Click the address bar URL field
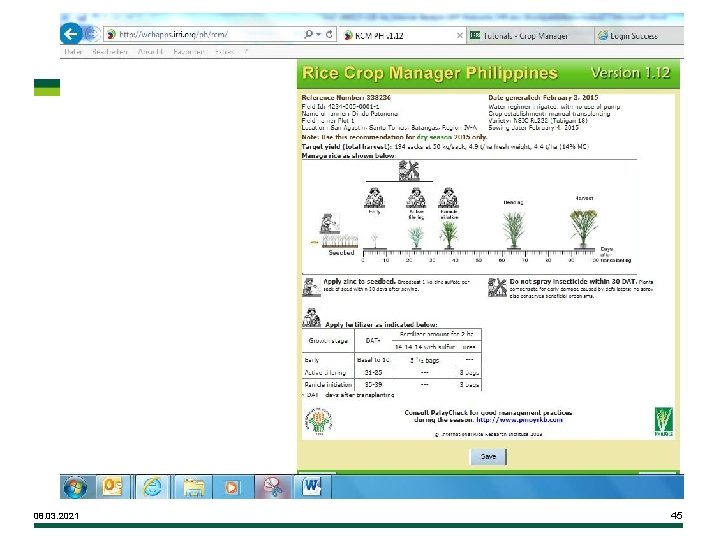 (x=204, y=34)
